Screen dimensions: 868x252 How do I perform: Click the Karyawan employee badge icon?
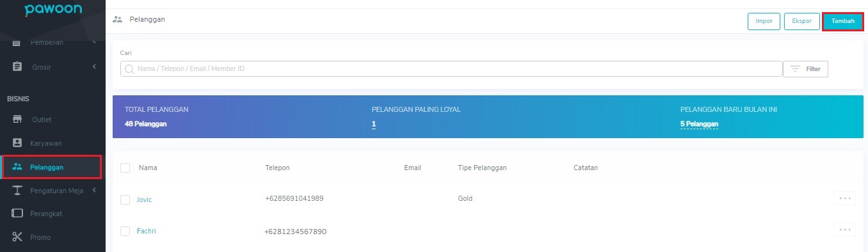click(17, 143)
